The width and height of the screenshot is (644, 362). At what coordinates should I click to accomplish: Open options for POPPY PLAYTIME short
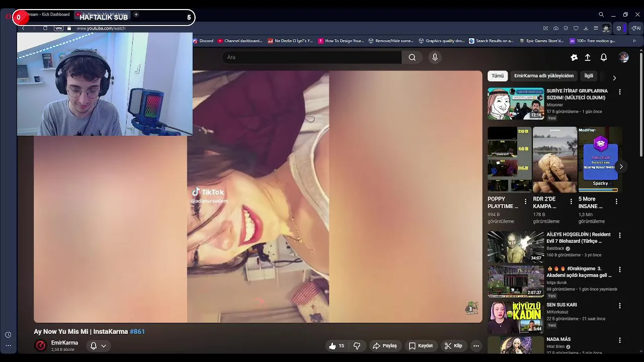click(x=526, y=202)
